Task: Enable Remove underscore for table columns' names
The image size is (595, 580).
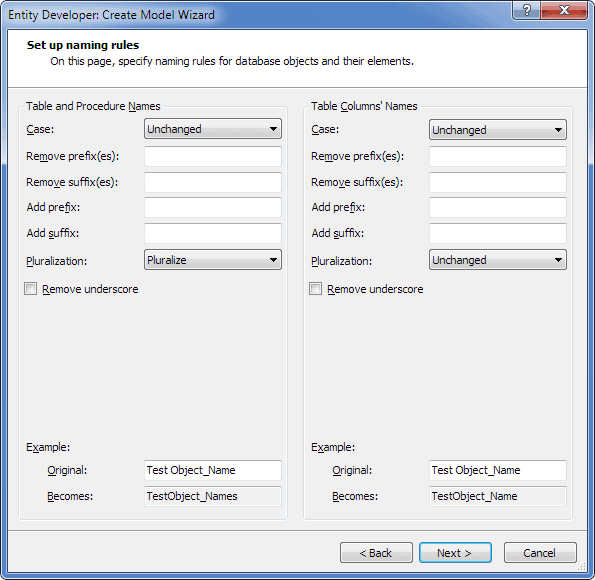Action: tap(316, 289)
